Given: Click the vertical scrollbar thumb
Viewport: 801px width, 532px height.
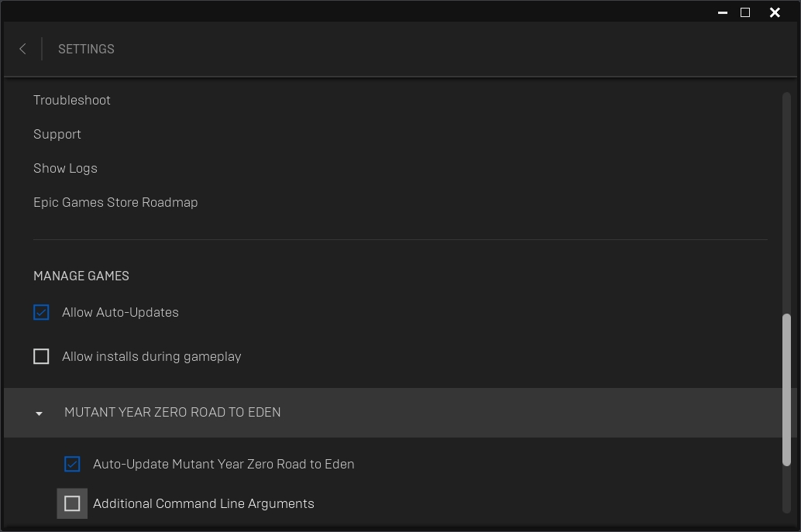Looking at the screenshot, I should (x=787, y=387).
